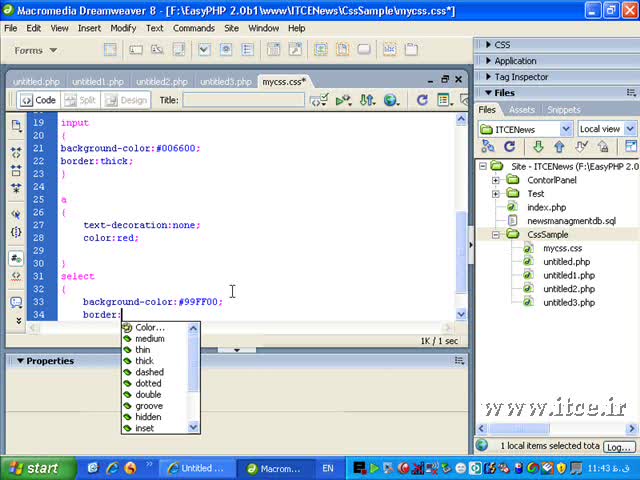Screen dimensions: 640x480
Task: Click the Windows start button
Action: 38,468
